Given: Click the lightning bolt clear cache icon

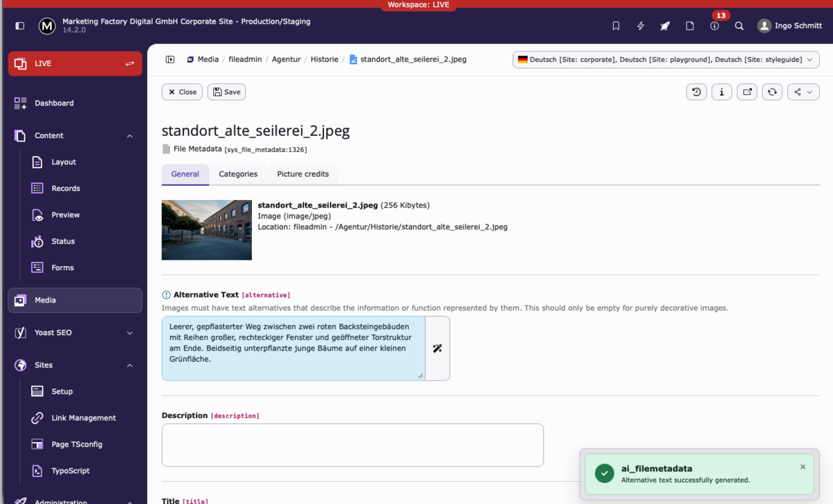Looking at the screenshot, I should pyautogui.click(x=641, y=26).
